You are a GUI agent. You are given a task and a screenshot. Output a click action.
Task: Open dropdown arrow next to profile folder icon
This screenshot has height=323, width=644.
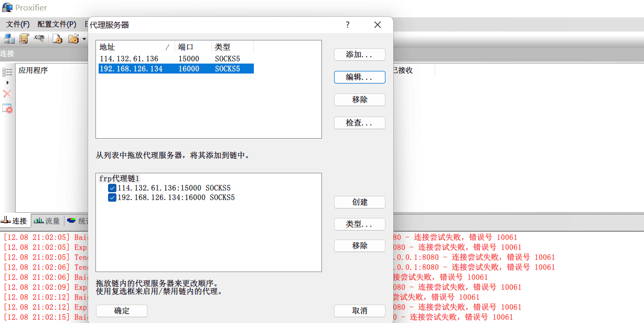(x=83, y=39)
